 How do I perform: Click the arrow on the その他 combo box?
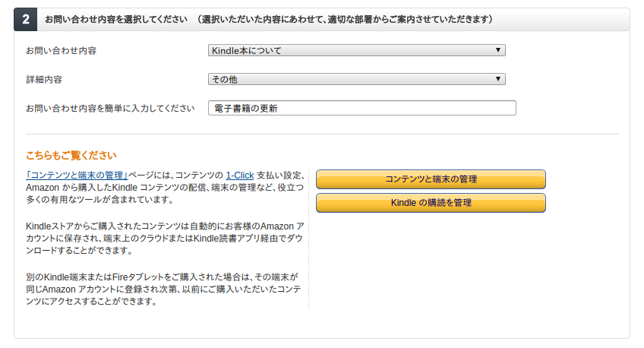pos(497,79)
